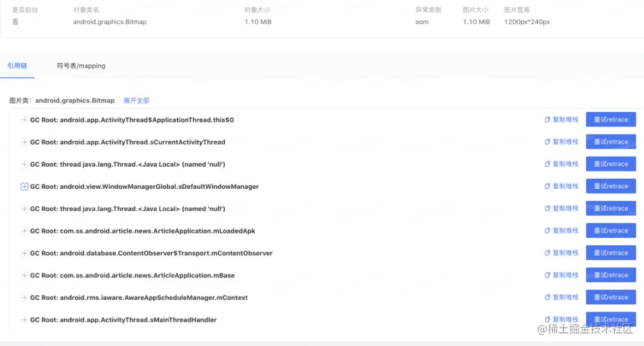Retry retrace for ArticleApplication.mLoadedApk row
Image resolution: width=644 pixels, height=346 pixels.
point(611,231)
